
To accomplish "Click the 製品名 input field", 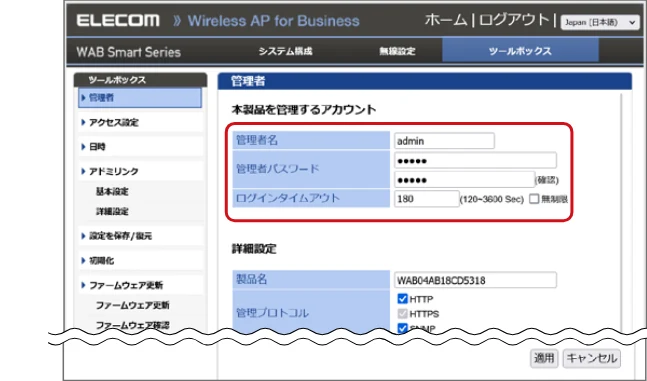I will pos(475,280).
